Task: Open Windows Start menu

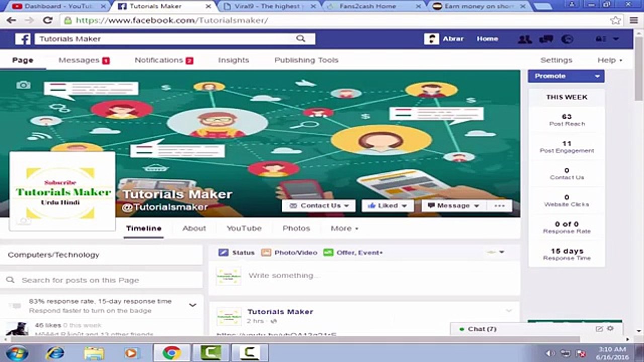Action: [x=16, y=353]
